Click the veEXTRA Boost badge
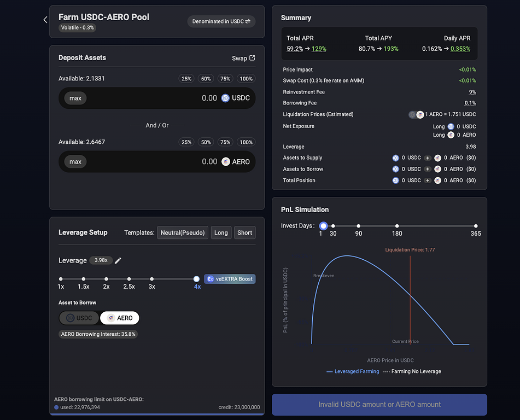520x420 pixels. 230,279
